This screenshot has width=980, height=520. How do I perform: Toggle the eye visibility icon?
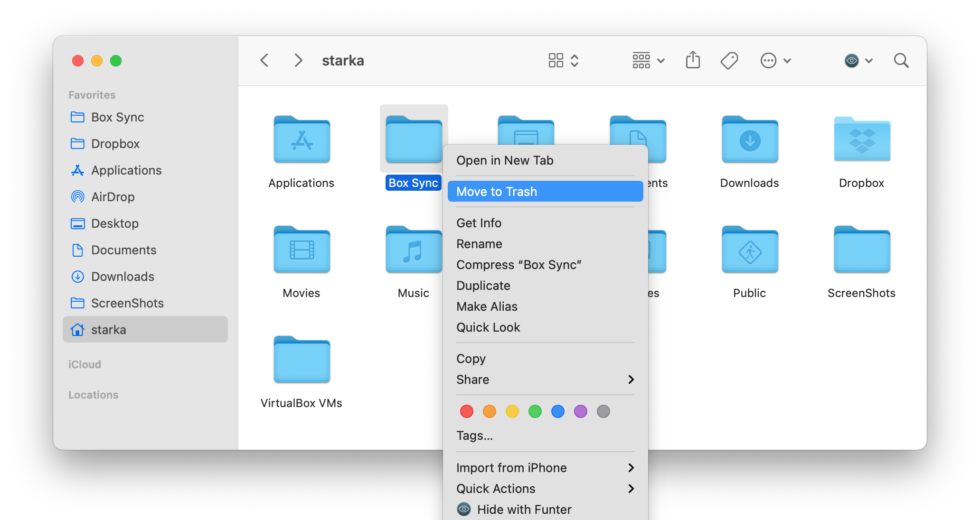(x=850, y=61)
